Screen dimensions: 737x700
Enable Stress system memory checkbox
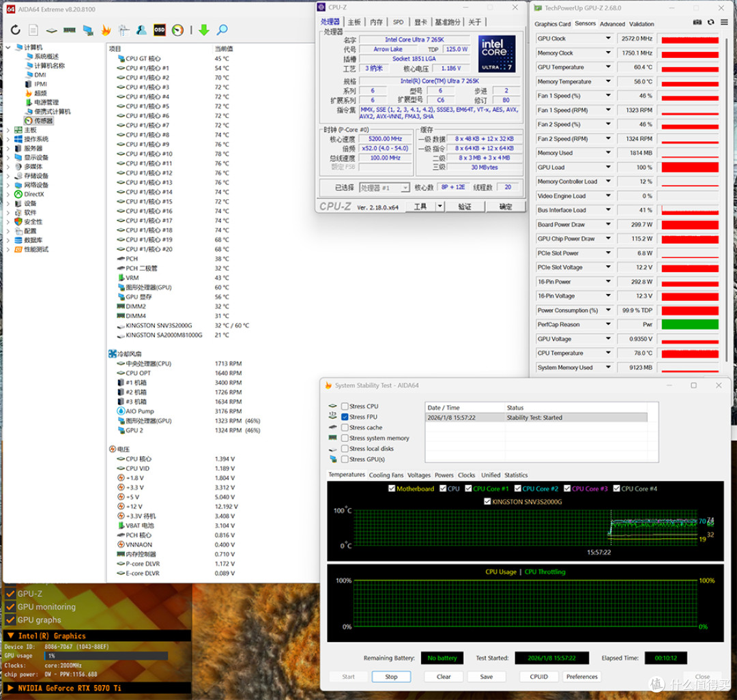[345, 438]
